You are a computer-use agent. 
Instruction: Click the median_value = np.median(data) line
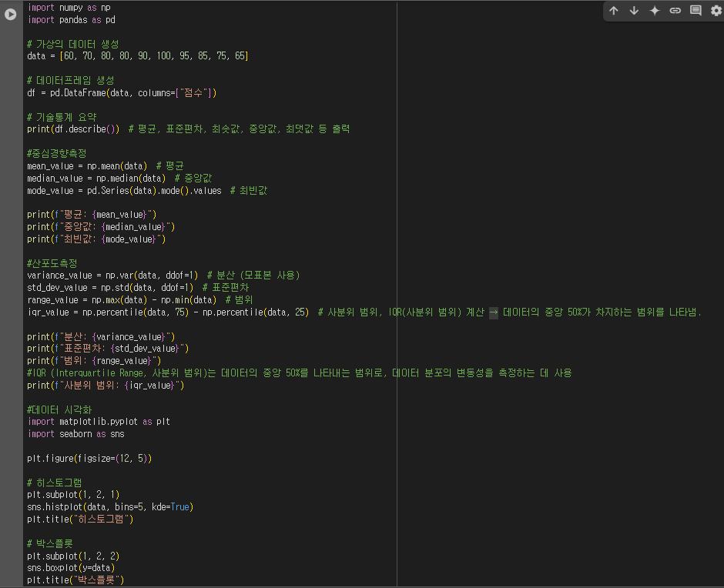[119, 178]
